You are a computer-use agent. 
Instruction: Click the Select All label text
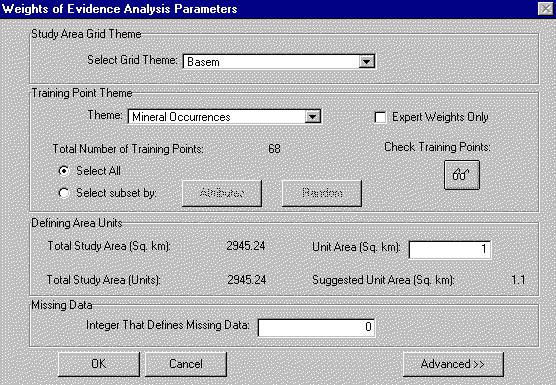click(x=99, y=171)
